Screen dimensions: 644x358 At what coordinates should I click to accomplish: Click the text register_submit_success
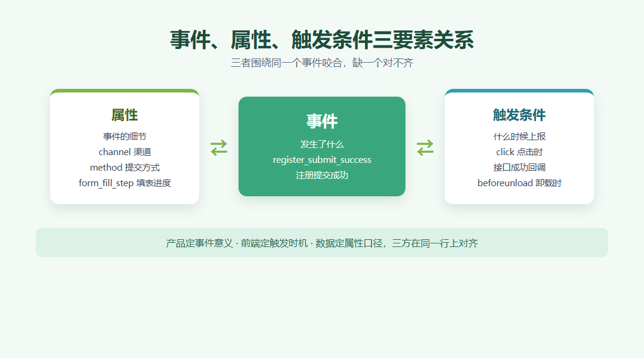coord(322,160)
